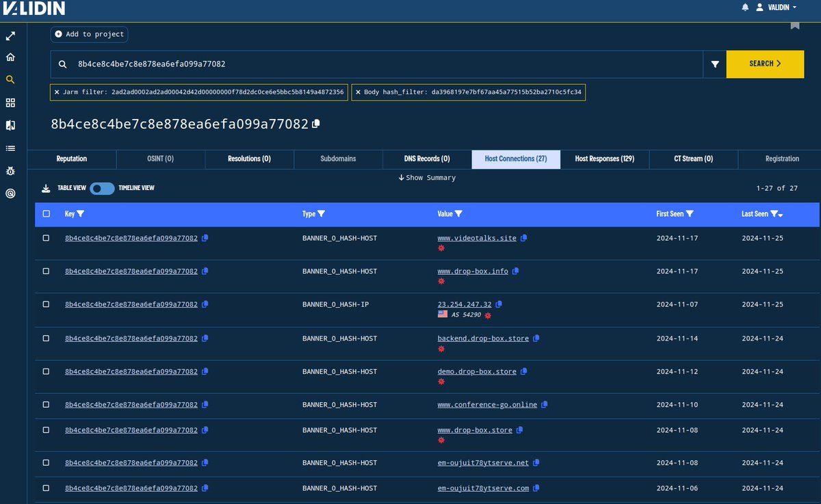Open the 23.254.247.32 IP link
Screen dimensions: 821x504
[465, 304]
